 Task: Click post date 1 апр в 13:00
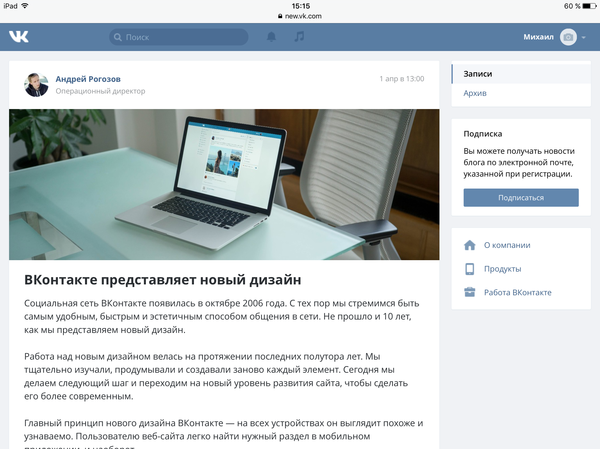coord(402,79)
